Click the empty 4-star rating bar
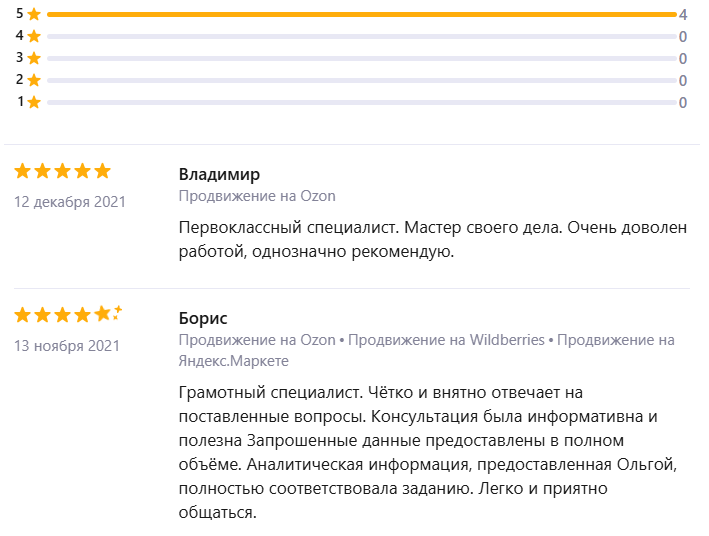Image resolution: width=709 pixels, height=536 pixels. tap(361, 37)
